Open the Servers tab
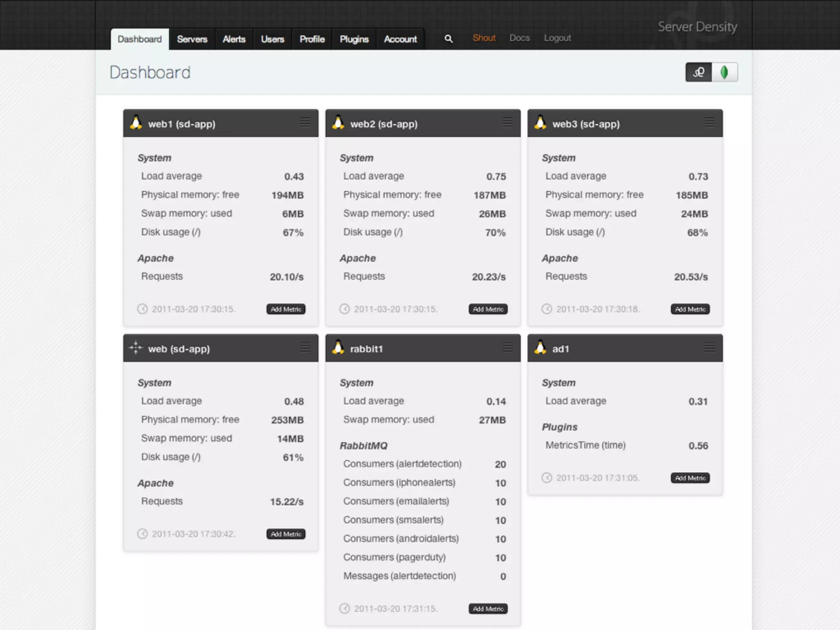The height and width of the screenshot is (630, 840). click(x=192, y=39)
